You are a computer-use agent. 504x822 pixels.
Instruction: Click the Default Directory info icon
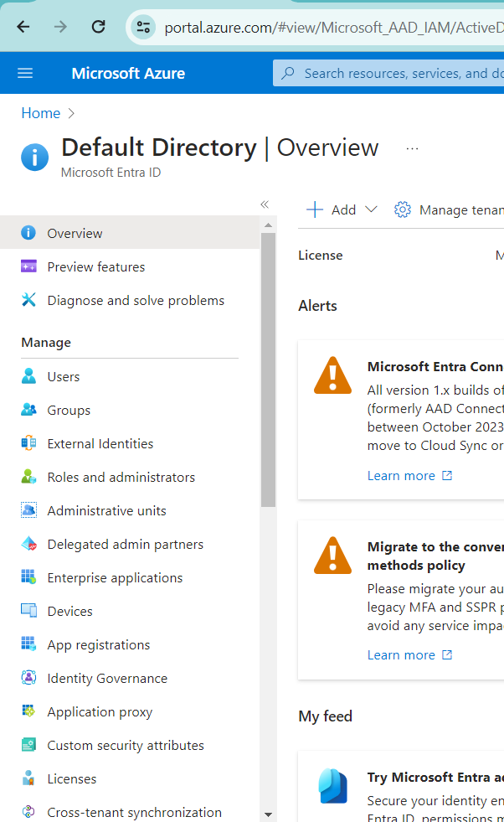pos(35,157)
